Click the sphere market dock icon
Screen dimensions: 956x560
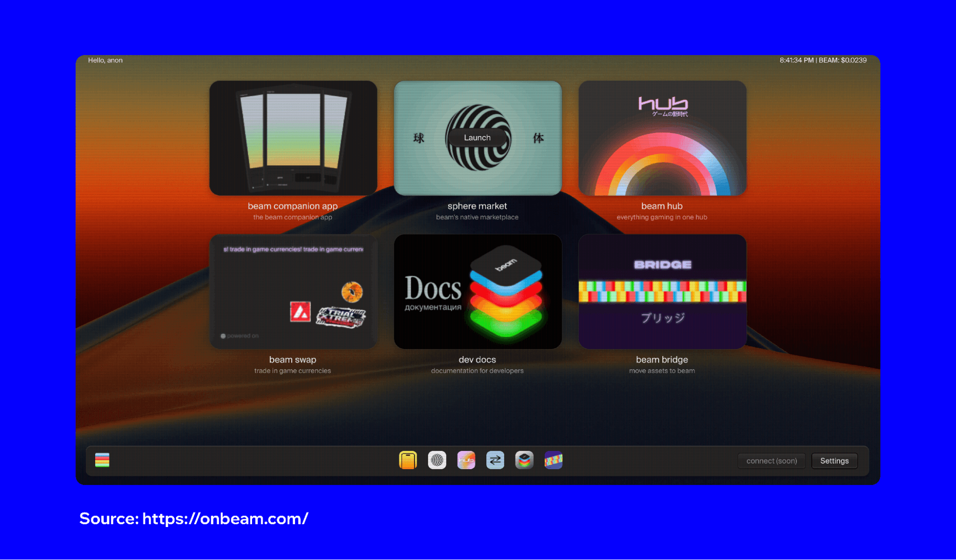point(437,461)
